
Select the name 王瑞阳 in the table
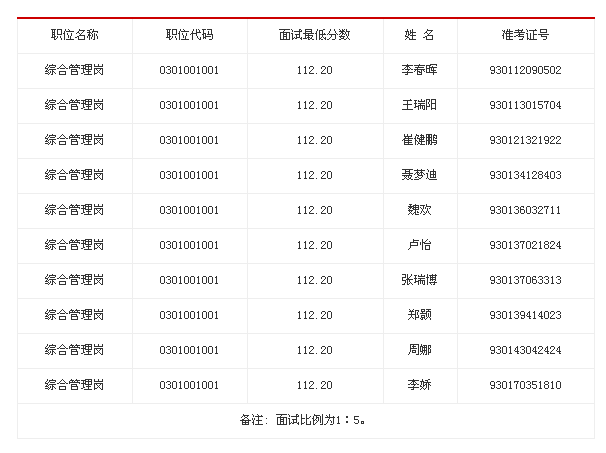point(419,105)
